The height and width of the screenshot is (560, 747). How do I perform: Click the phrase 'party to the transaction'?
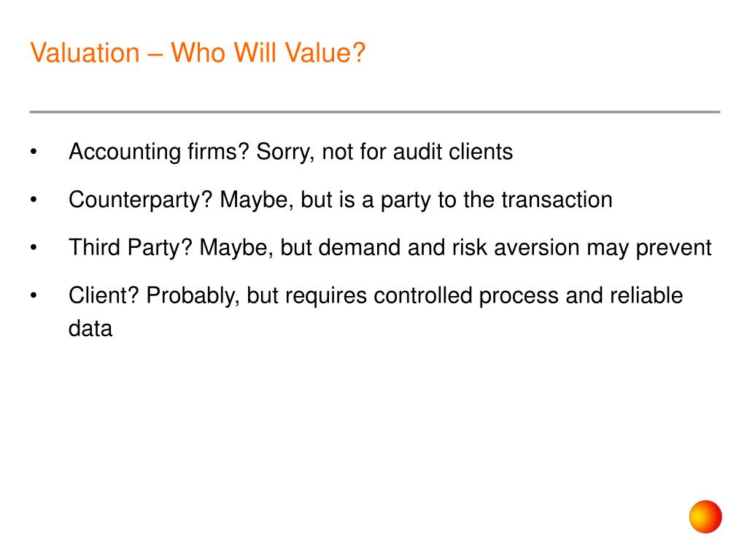[496, 200]
